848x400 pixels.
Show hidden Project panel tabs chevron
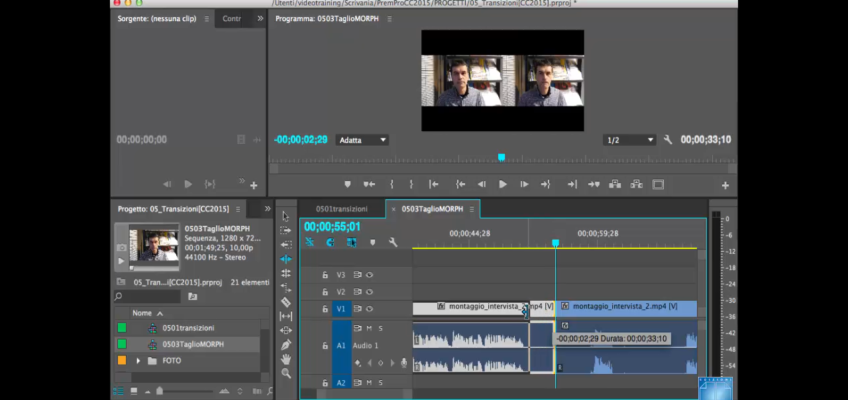click(267, 209)
